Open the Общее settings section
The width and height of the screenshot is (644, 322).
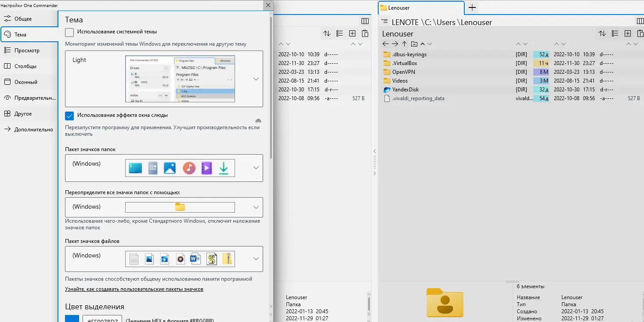[x=29, y=19]
